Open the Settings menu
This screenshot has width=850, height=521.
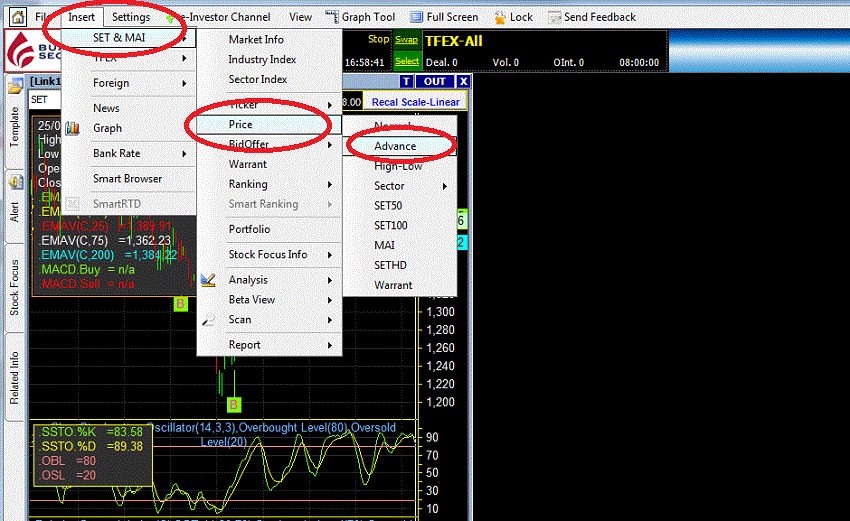pos(131,17)
